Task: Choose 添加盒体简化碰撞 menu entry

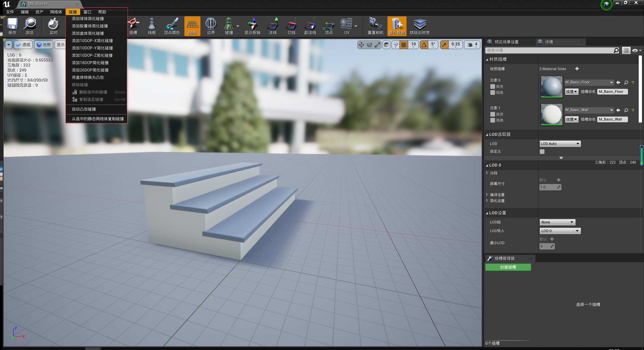Action: coord(88,33)
